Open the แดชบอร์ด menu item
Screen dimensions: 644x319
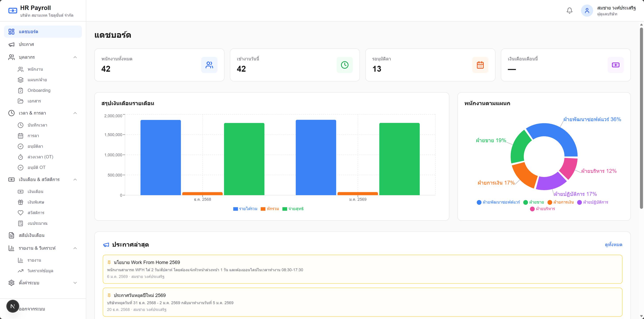coord(43,32)
